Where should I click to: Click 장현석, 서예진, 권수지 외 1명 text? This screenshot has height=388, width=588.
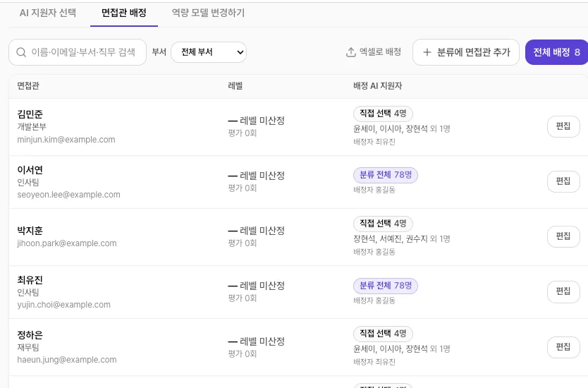[402, 239]
